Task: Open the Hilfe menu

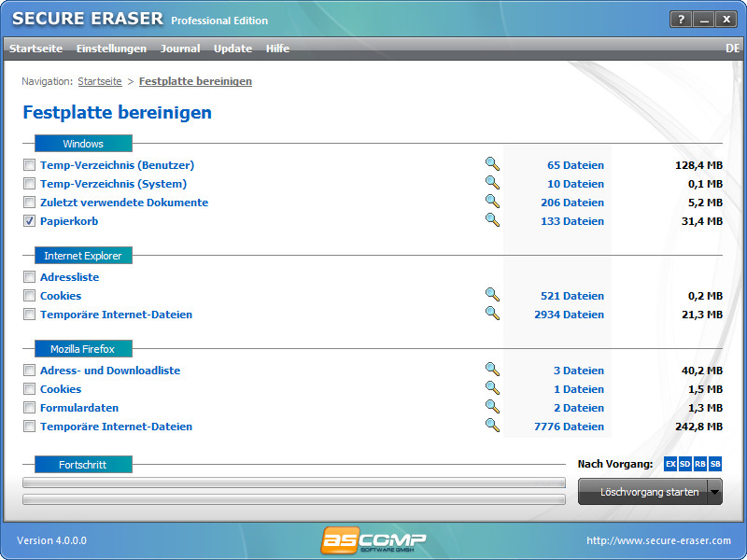Action: (x=277, y=49)
